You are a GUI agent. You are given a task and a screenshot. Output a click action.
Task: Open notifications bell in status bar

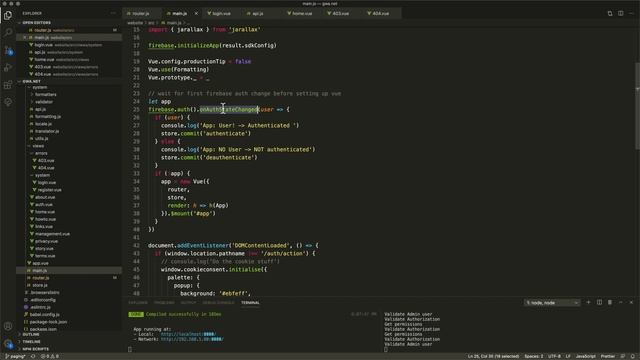coord(633,356)
